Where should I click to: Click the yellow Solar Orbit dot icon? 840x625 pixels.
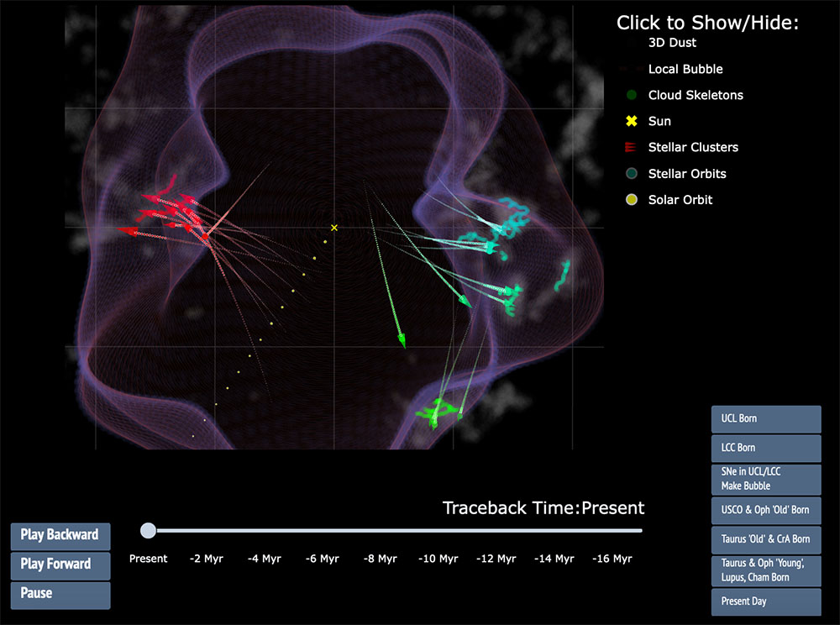(631, 199)
